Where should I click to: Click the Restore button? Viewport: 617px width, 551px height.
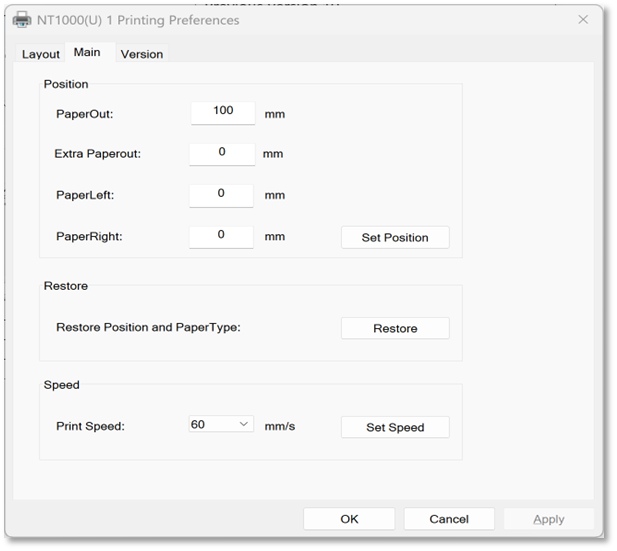(x=395, y=328)
